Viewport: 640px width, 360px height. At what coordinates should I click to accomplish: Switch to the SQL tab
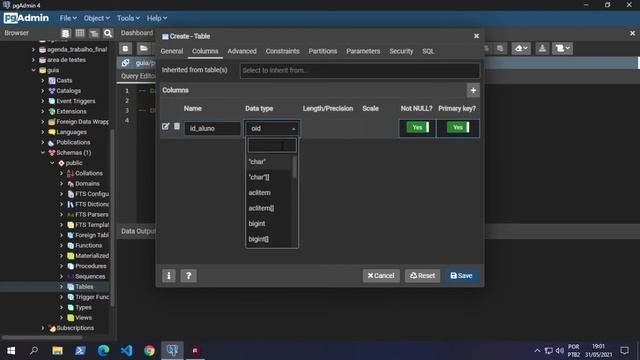pyautogui.click(x=428, y=51)
